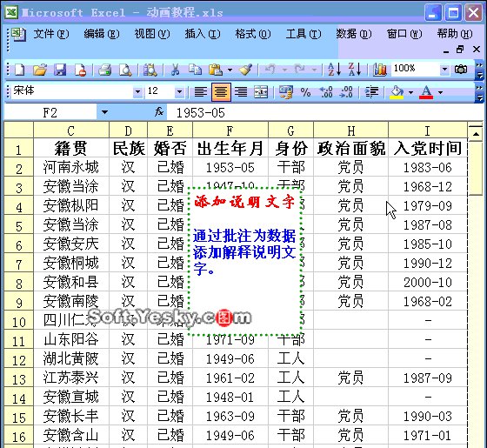Image resolution: width=487 pixels, height=448 pixels.
Task: Click the Copy icon
Action: point(195,70)
